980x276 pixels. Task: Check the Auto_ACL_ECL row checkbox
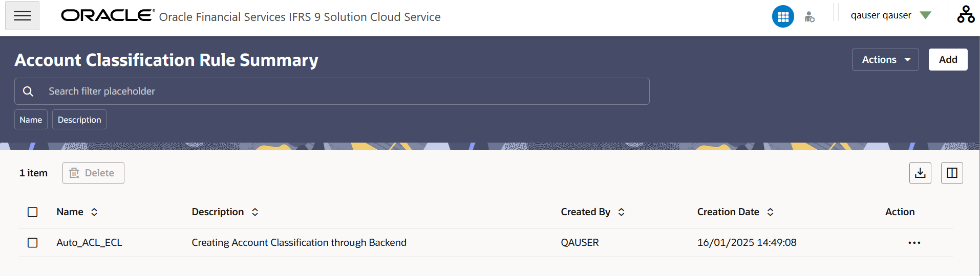(33, 243)
